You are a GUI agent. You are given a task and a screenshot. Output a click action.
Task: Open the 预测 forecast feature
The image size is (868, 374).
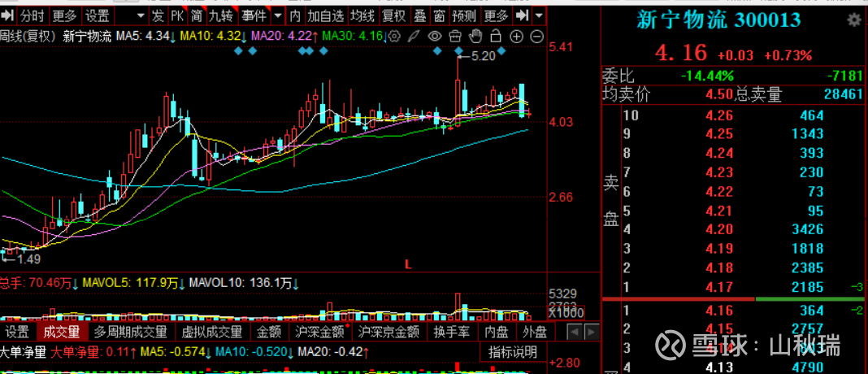(464, 15)
